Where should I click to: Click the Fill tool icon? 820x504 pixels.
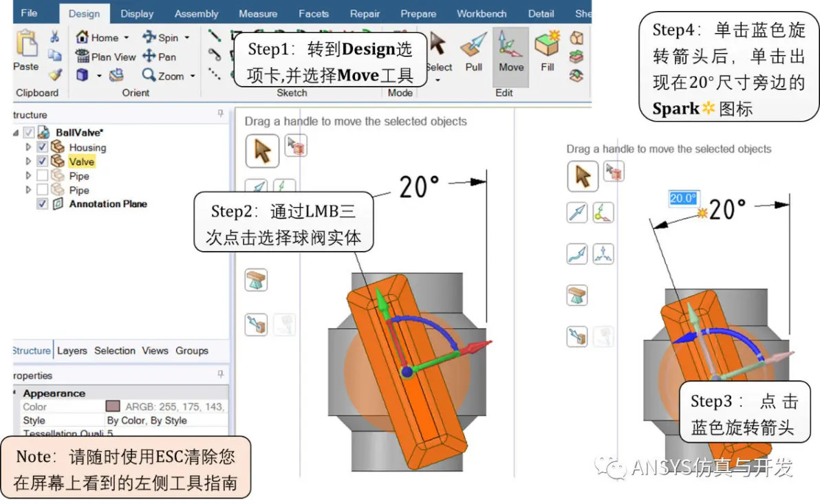(x=547, y=43)
